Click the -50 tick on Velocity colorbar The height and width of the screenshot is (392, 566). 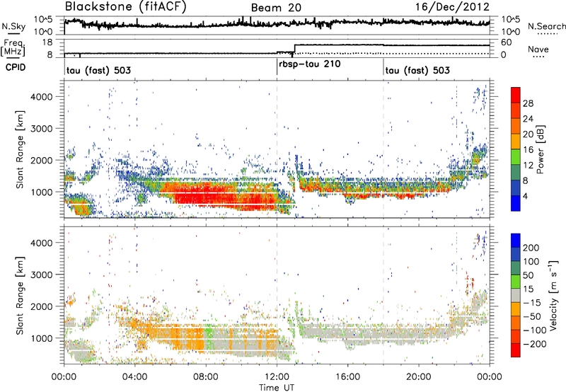(x=531, y=316)
